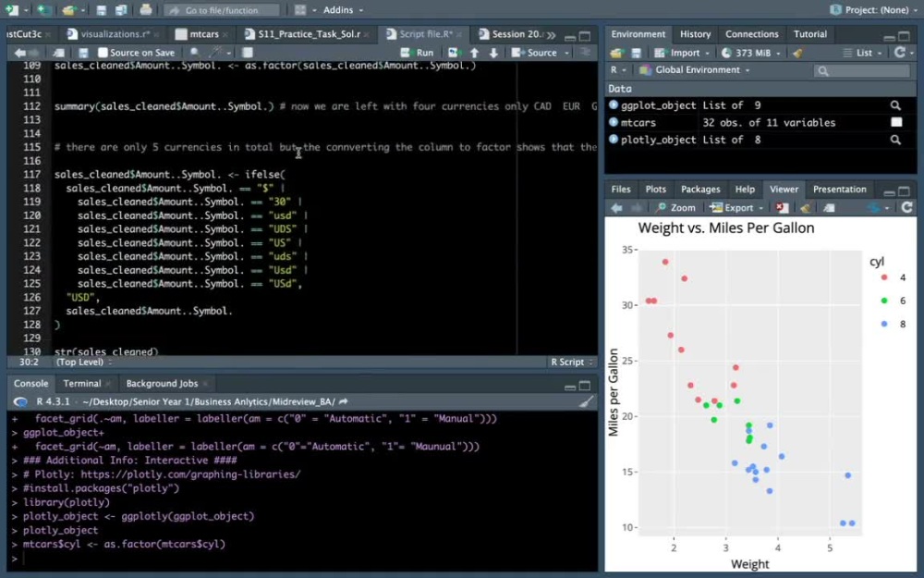Inspect ggplot_object with the magnifying glass
The height and width of the screenshot is (578, 924).
pyautogui.click(x=895, y=105)
